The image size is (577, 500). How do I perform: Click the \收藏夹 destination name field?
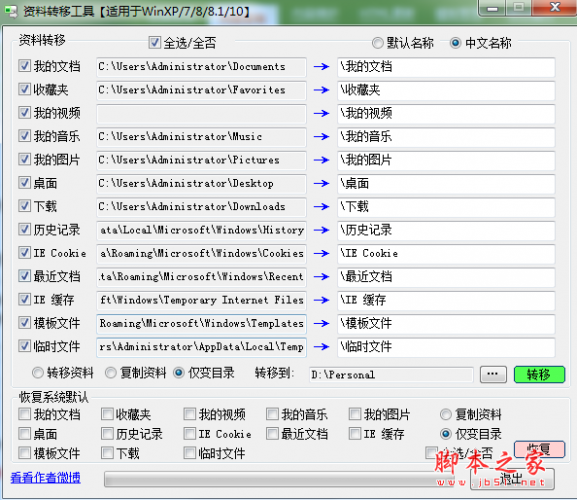coord(446,90)
